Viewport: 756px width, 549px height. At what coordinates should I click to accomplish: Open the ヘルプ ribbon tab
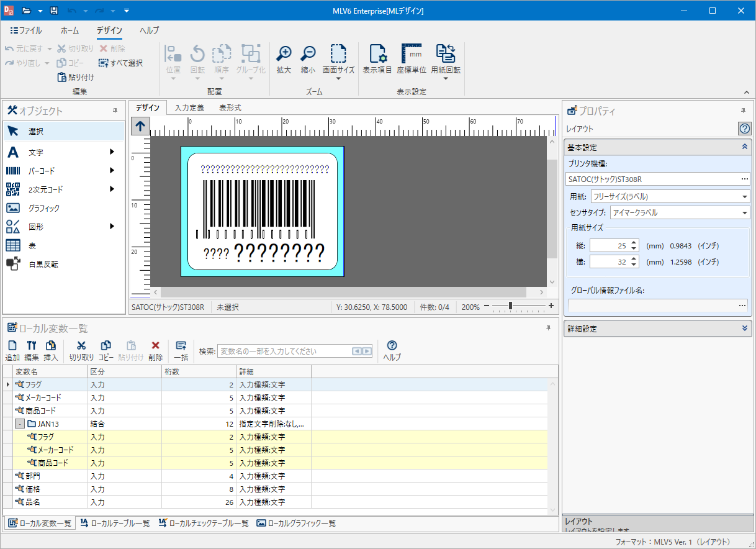tap(149, 30)
